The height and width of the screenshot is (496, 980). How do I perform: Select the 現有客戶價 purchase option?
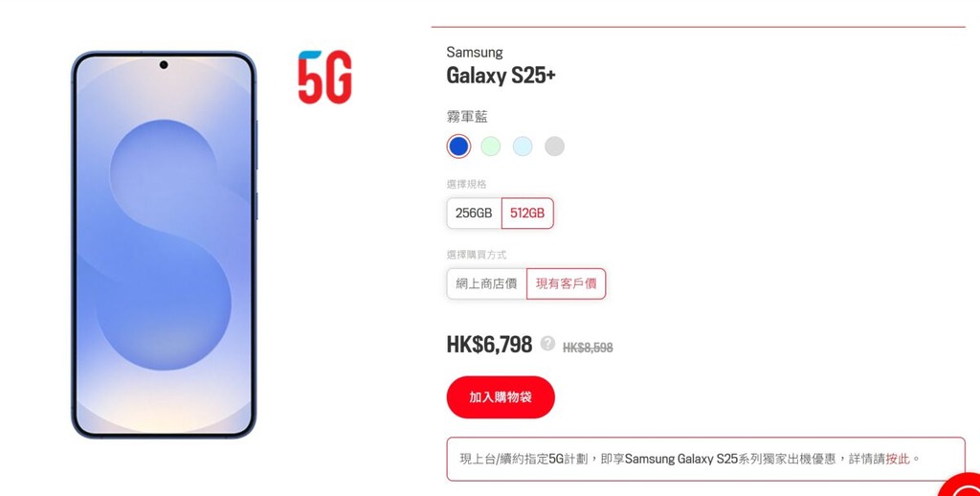(567, 284)
